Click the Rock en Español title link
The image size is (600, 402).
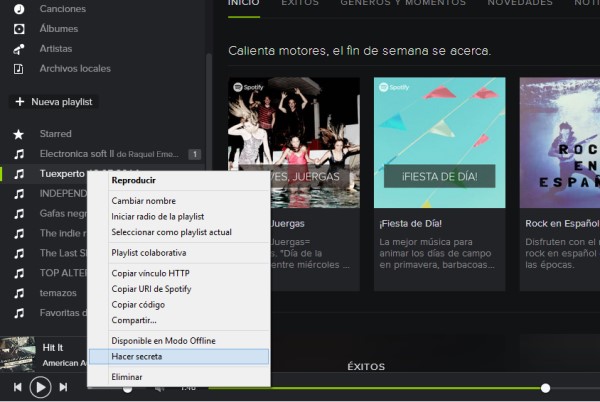562,224
